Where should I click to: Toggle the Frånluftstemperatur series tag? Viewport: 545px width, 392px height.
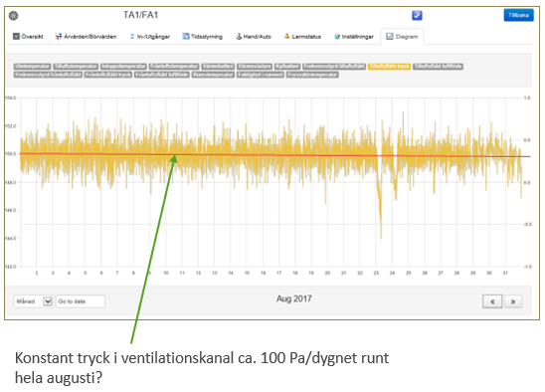(x=174, y=66)
